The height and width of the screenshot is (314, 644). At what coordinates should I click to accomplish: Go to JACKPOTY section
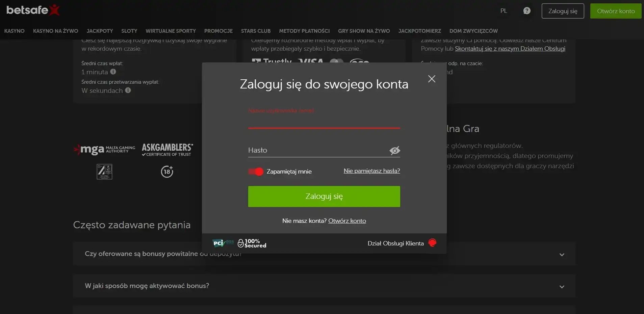pyautogui.click(x=100, y=31)
